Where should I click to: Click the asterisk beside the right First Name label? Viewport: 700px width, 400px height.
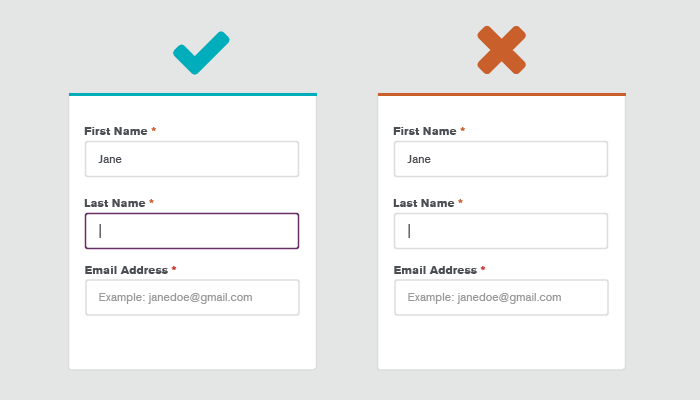click(463, 131)
